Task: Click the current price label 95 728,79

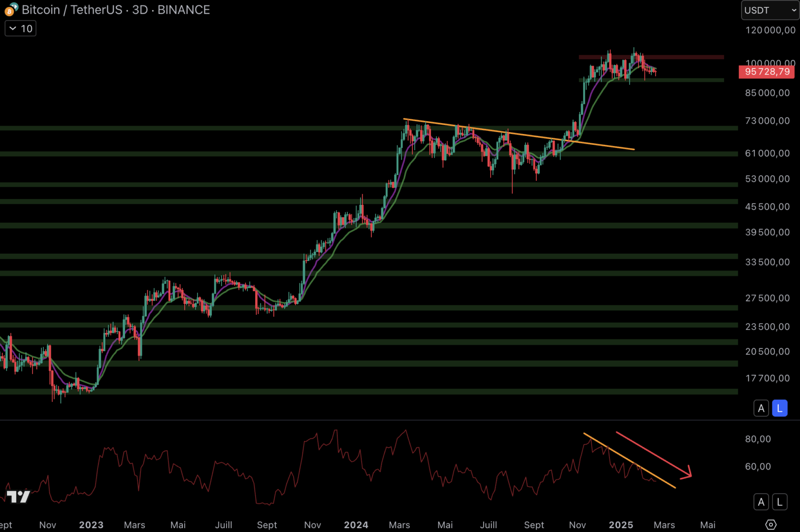Action: tap(767, 72)
